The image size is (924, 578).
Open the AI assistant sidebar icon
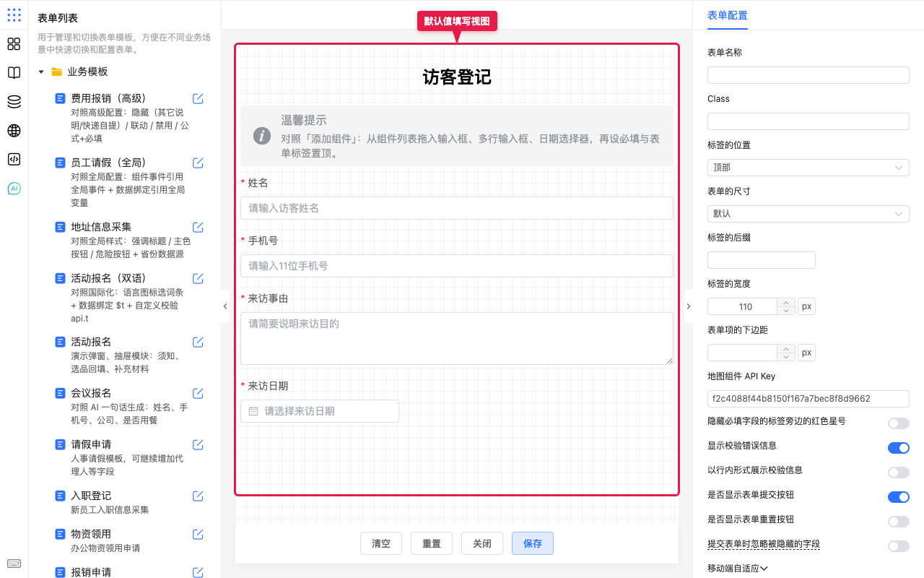pos(14,189)
